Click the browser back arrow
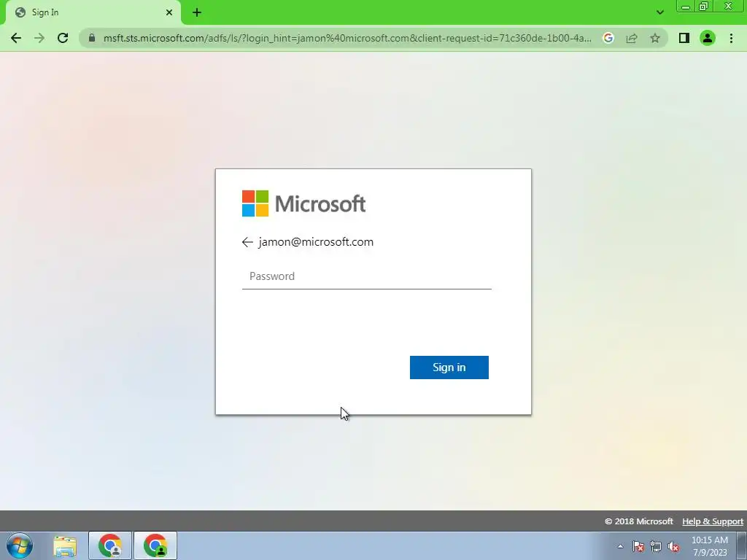 (16, 38)
